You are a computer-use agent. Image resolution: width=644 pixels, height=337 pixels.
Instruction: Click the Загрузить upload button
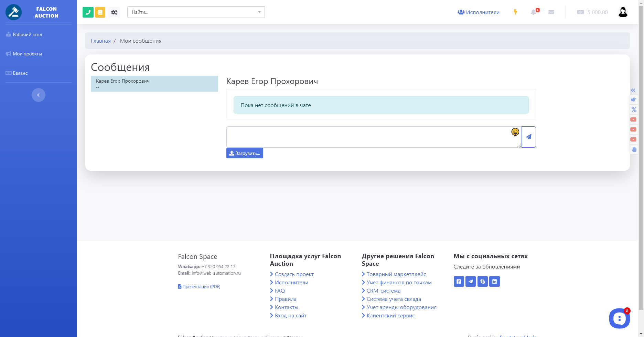[x=245, y=153]
